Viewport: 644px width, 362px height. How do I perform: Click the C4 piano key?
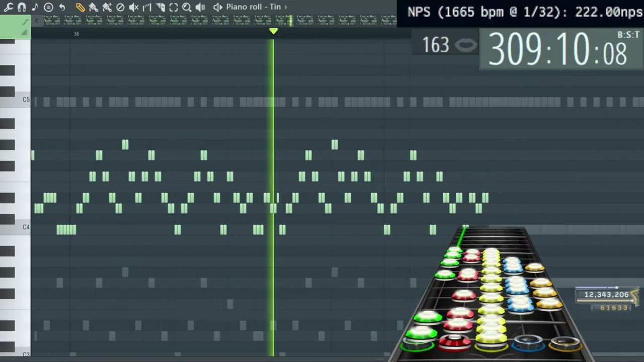[x=15, y=227]
